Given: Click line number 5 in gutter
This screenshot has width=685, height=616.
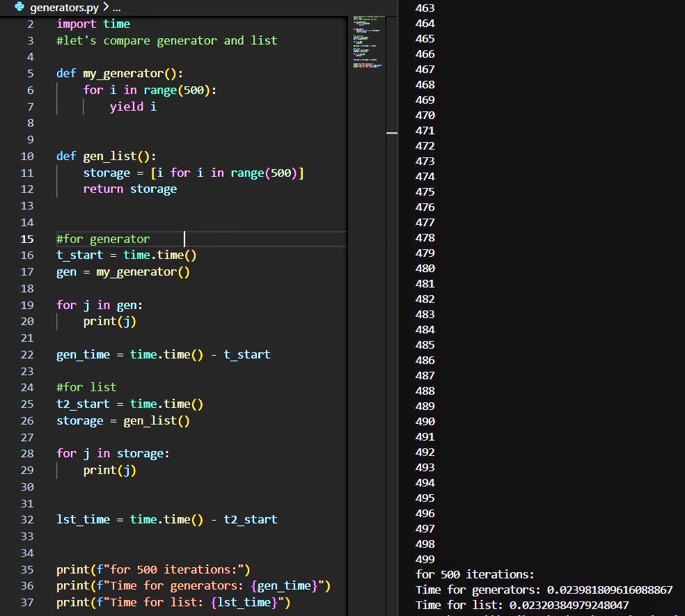Looking at the screenshot, I should click(x=30, y=73).
